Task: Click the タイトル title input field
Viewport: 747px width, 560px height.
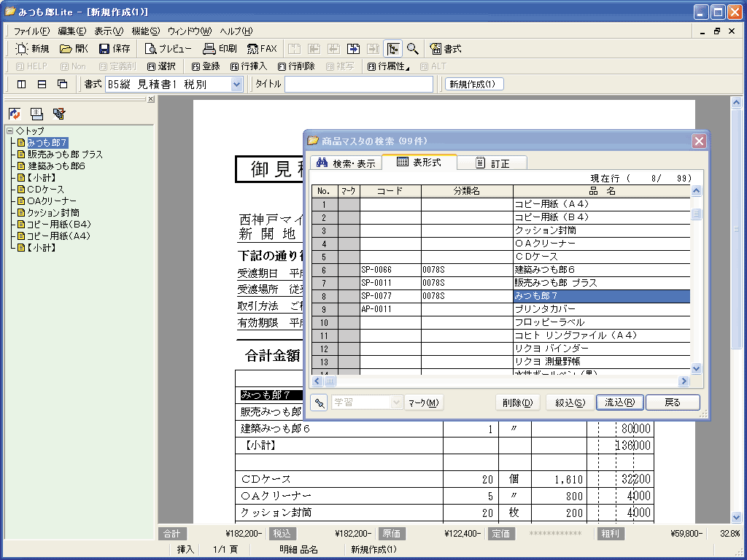Action: [x=358, y=85]
